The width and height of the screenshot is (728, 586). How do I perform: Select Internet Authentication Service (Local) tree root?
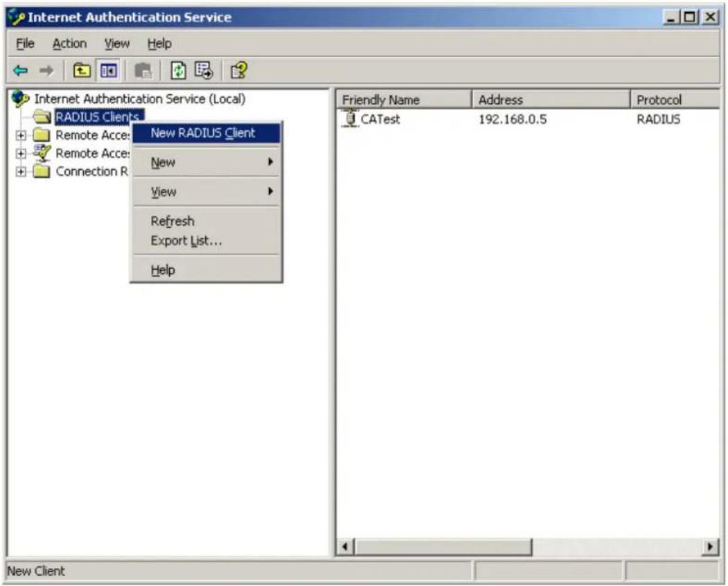coord(140,99)
